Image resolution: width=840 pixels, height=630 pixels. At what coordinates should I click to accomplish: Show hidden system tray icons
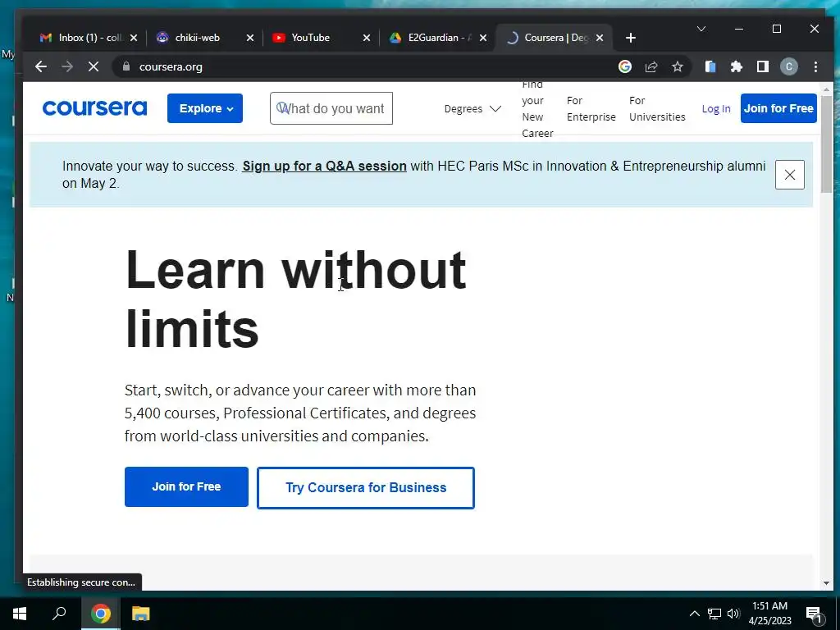[x=694, y=614]
